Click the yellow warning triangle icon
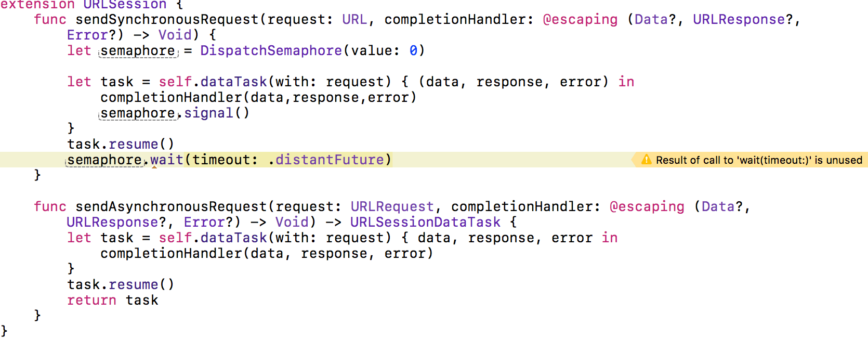This screenshot has height=339, width=868. pyautogui.click(x=646, y=160)
